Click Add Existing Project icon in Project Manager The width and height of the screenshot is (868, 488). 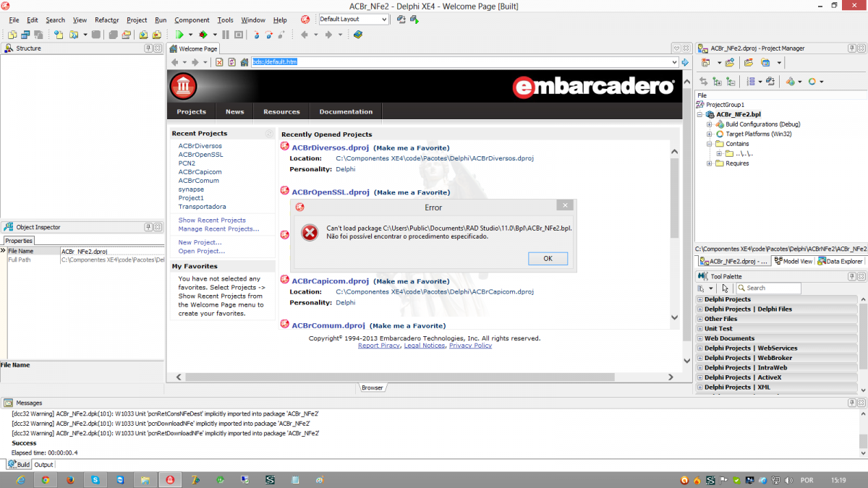coord(730,63)
